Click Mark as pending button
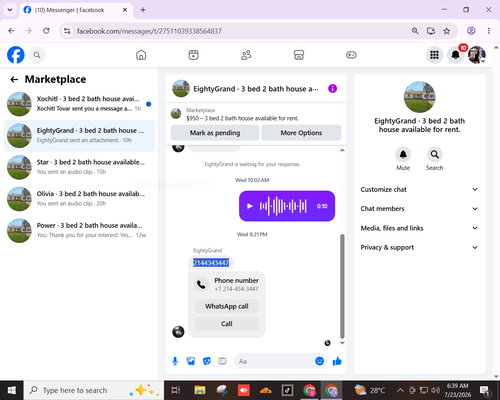Screen dimensions: 500x400 click(215, 133)
